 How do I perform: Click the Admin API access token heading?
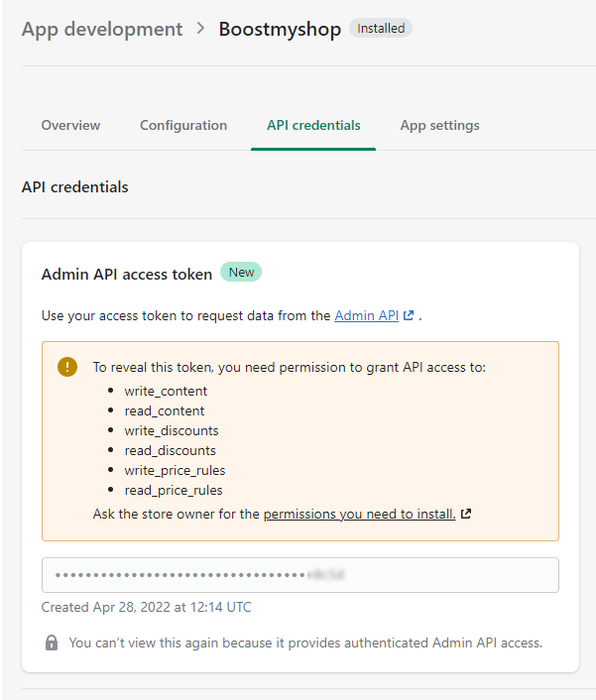pyautogui.click(x=127, y=274)
